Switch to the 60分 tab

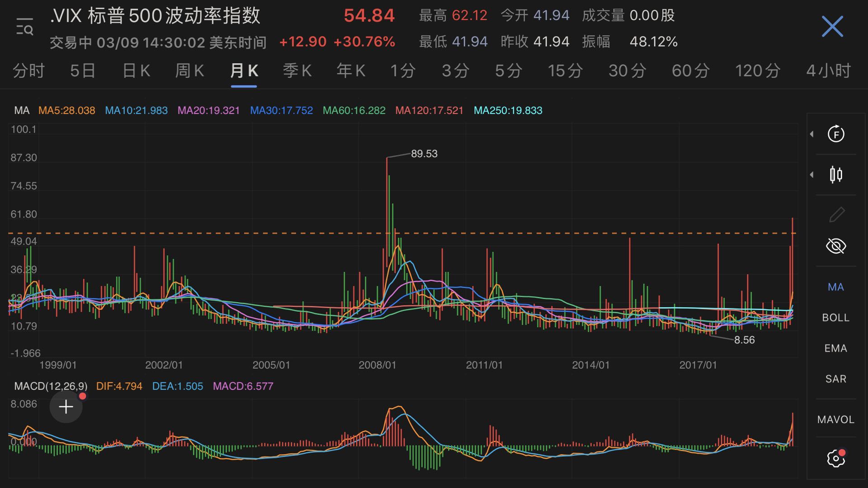click(690, 71)
